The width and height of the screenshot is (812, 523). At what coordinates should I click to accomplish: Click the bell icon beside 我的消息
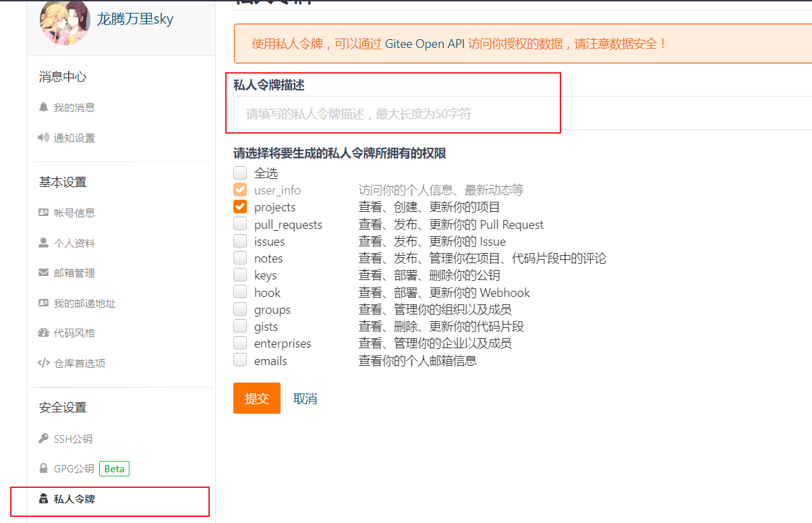pyautogui.click(x=44, y=107)
